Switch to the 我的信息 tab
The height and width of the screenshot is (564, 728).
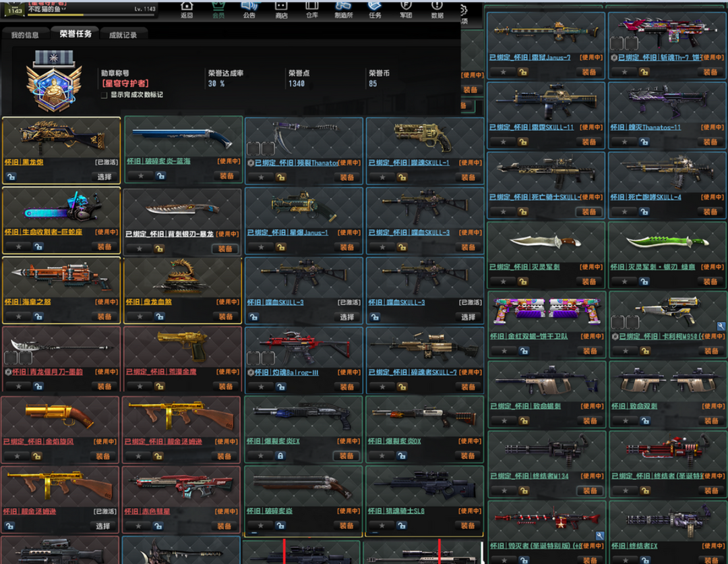tap(25, 34)
